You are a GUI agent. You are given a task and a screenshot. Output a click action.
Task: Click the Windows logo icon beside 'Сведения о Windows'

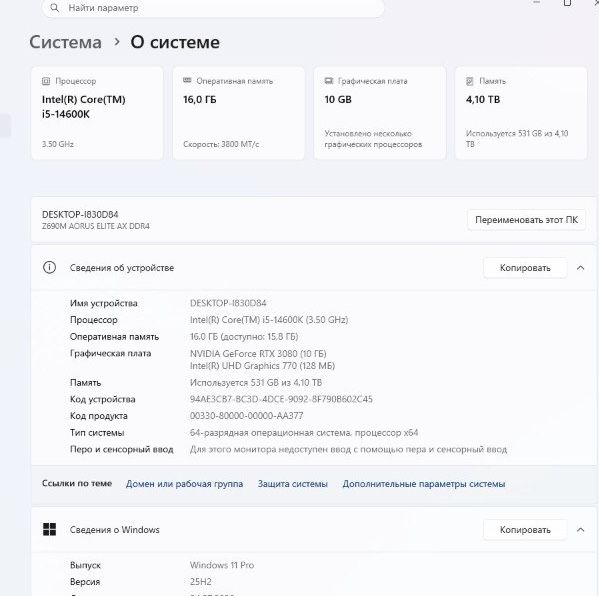pos(49,530)
